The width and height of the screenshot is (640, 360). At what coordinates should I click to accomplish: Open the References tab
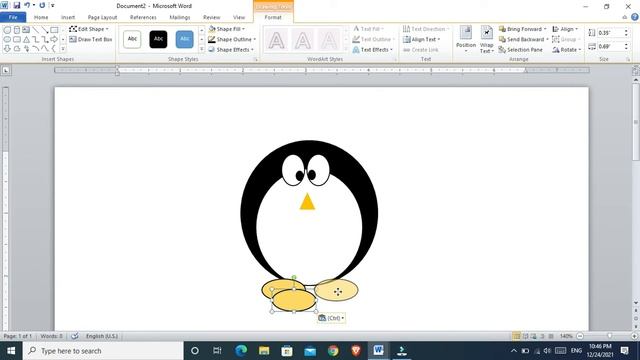(x=143, y=17)
